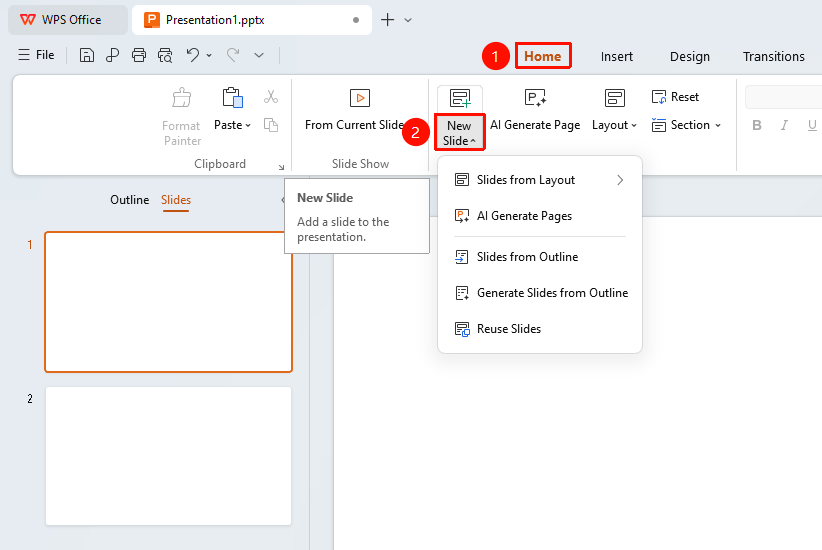Toggle Italic formatting
This screenshot has height=550, width=822.
784,125
